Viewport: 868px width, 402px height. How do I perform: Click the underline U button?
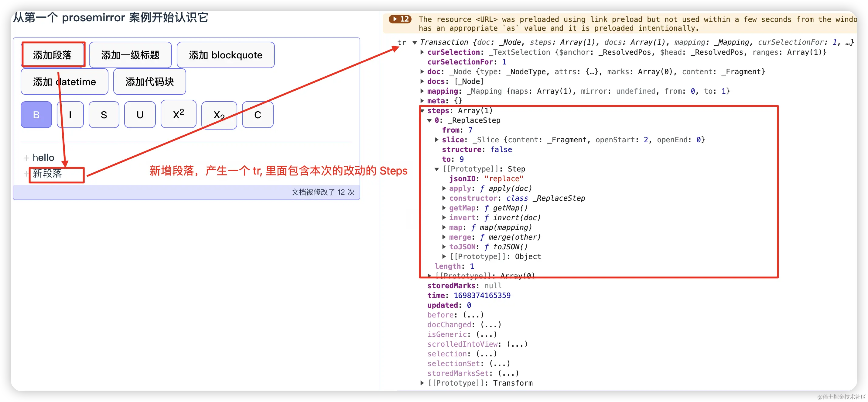[140, 115]
